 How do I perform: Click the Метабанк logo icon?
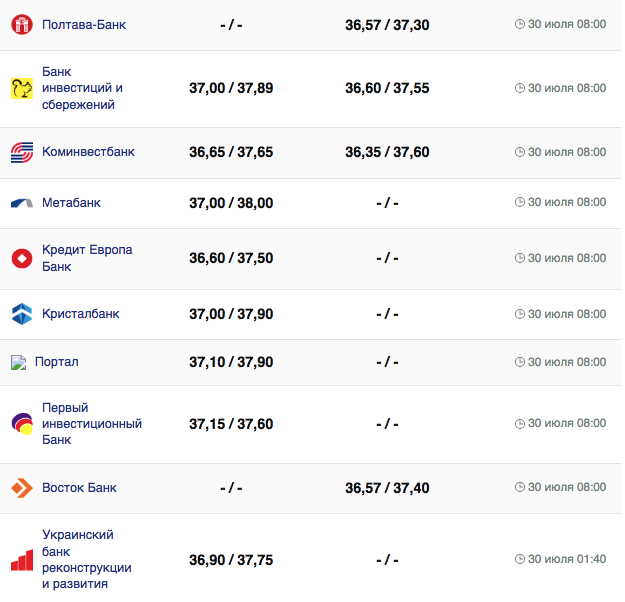(x=22, y=203)
